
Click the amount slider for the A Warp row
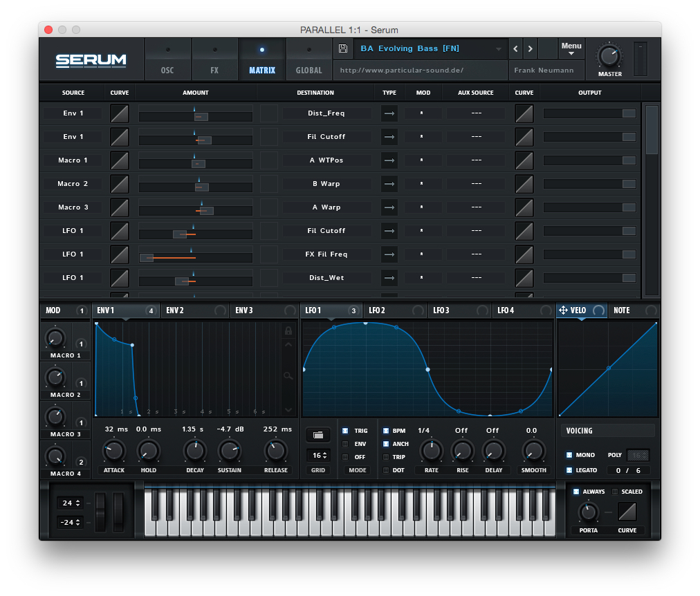point(196,211)
